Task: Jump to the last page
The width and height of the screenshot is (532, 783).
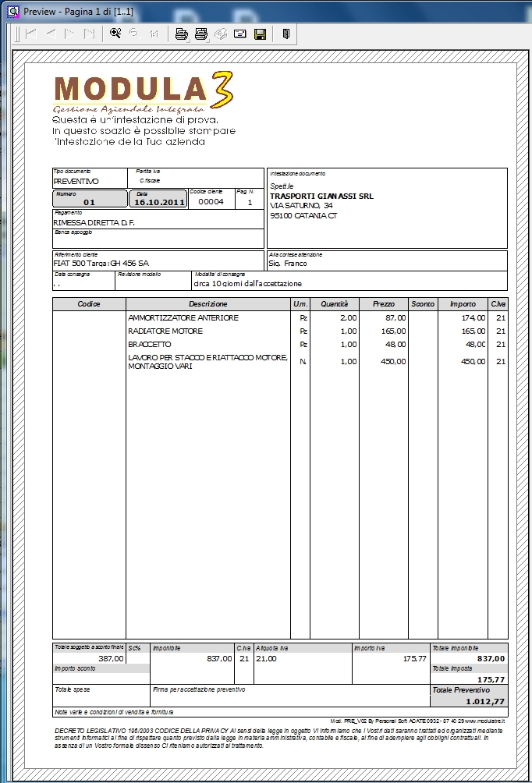Action: tap(90, 34)
